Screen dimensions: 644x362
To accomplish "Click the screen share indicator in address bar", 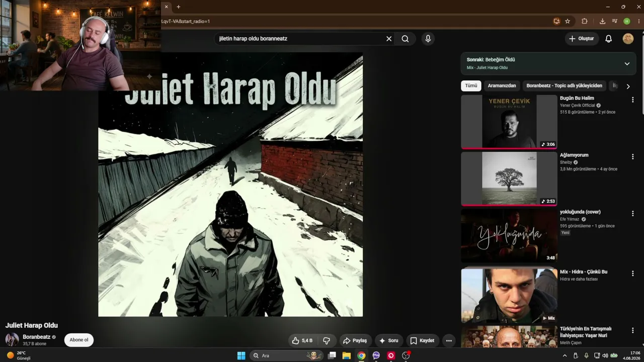I will point(556,21).
